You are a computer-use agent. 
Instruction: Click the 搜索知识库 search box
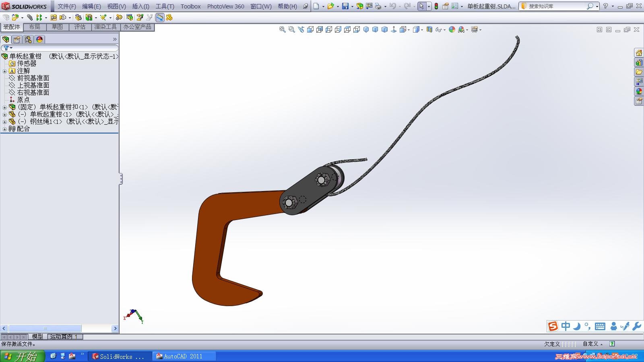(x=559, y=6)
